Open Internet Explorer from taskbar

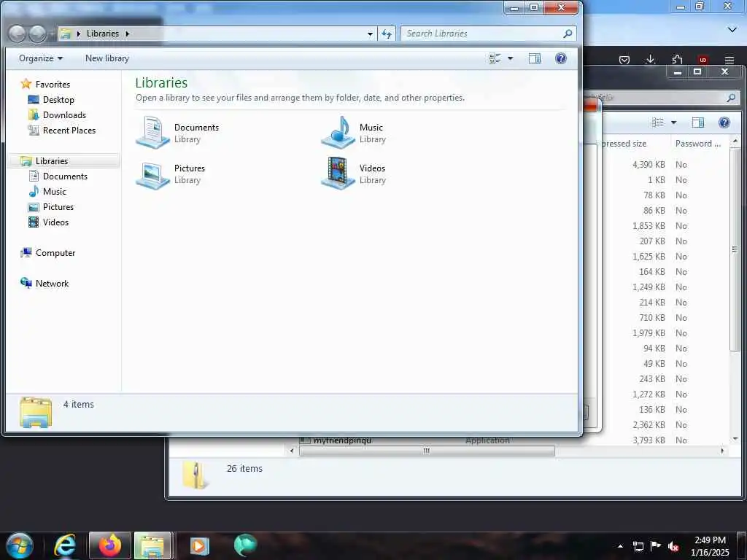point(65,545)
